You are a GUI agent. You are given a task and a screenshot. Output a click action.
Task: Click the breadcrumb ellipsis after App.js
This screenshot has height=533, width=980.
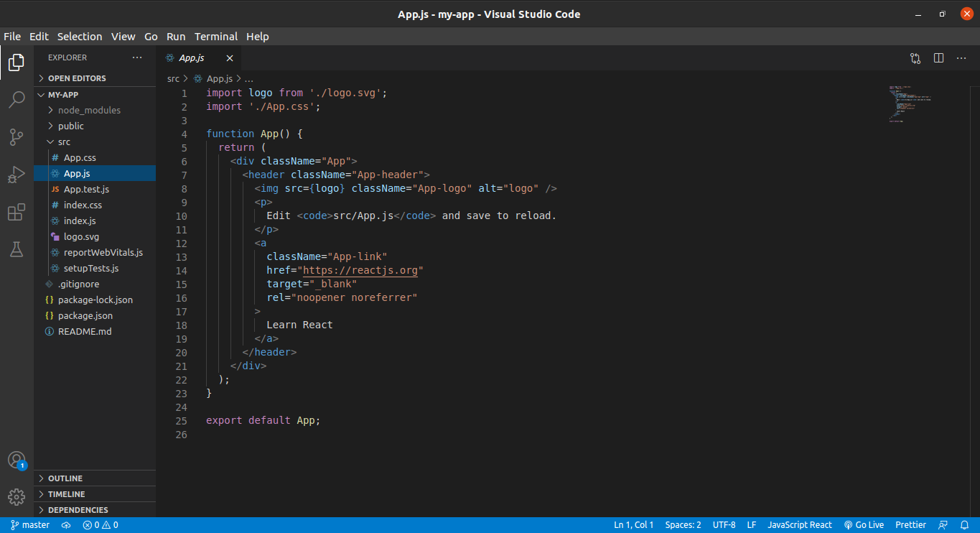point(248,79)
